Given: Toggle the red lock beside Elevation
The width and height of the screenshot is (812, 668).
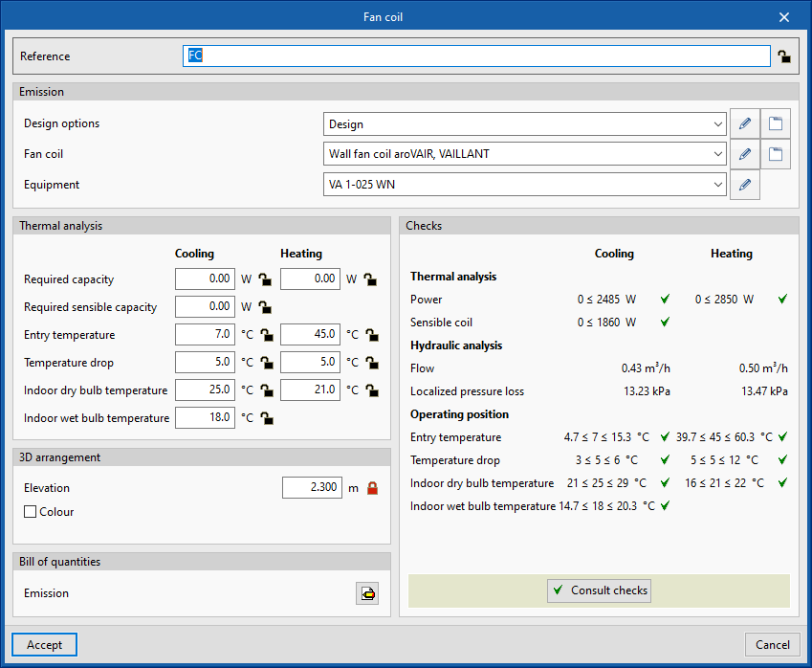Looking at the screenshot, I should [x=372, y=488].
